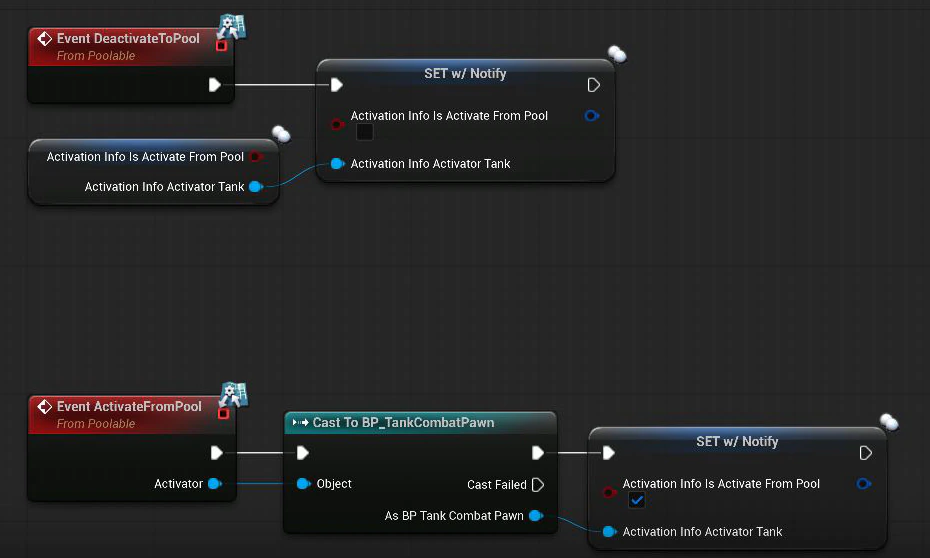Click the Cast Failed exec pin
This screenshot has height=558, width=930.
(537, 485)
